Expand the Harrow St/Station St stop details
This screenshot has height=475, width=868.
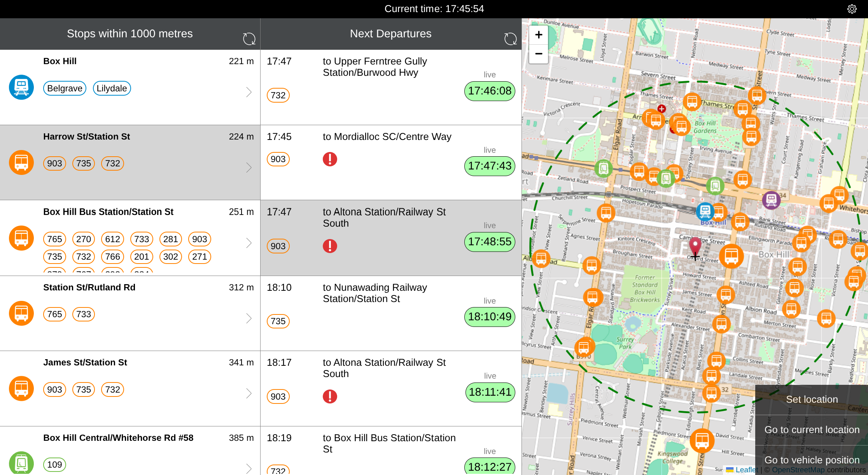tap(249, 168)
